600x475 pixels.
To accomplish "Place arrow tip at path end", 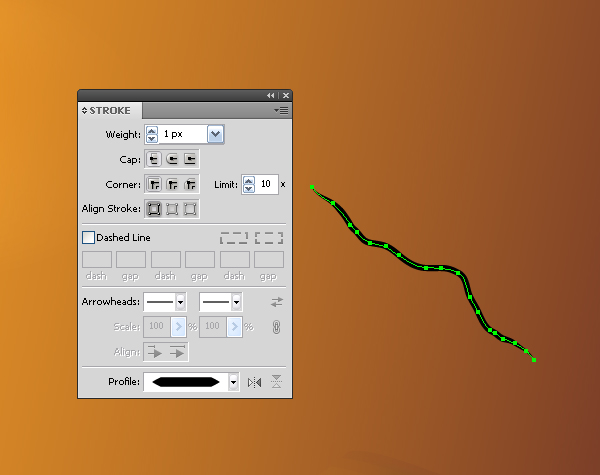I will coord(178,352).
